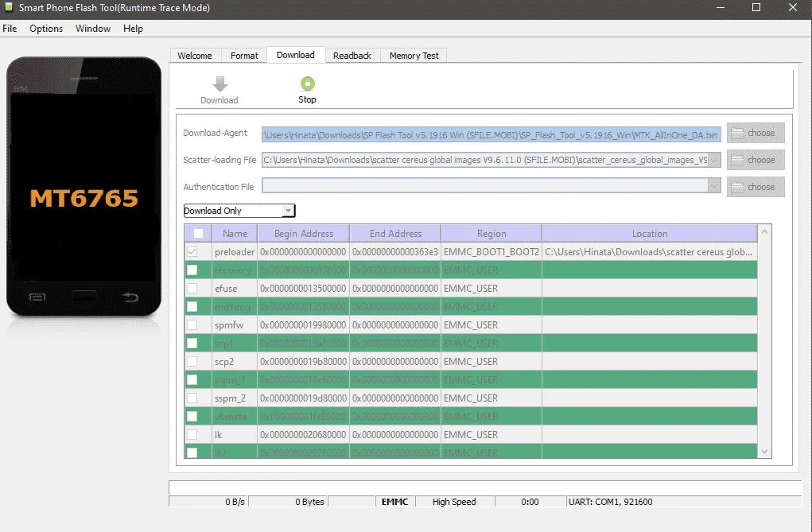Click the 0x0000000020680000 address cell
This screenshot has width=812, height=532.
tap(304, 435)
